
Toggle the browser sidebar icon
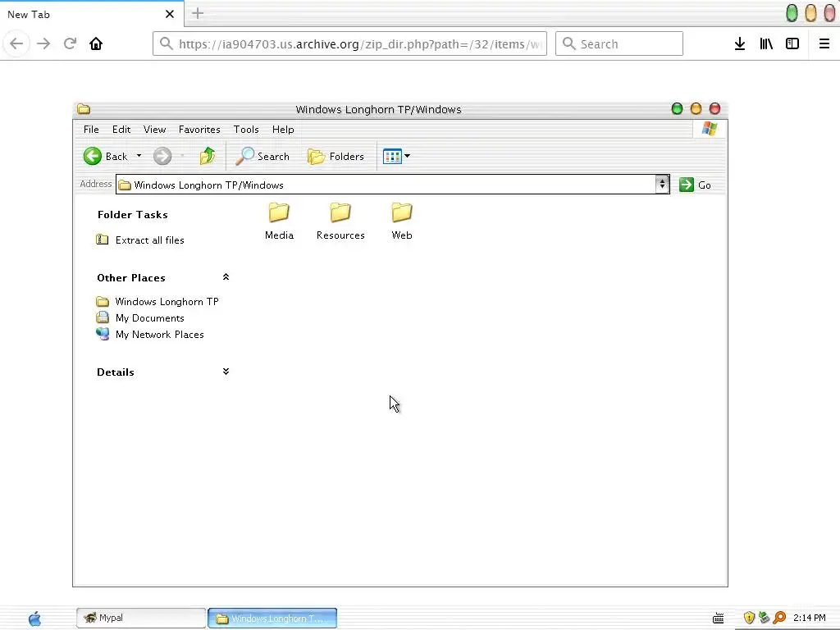point(792,44)
